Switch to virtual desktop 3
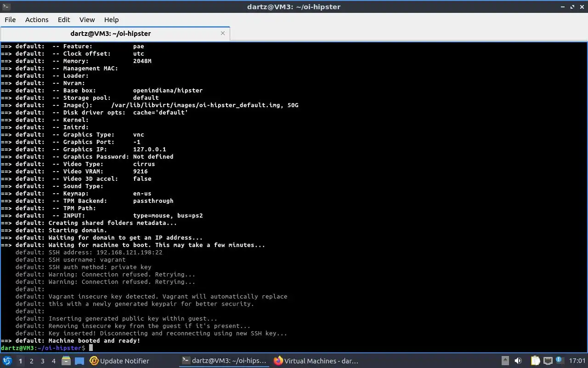 point(42,361)
